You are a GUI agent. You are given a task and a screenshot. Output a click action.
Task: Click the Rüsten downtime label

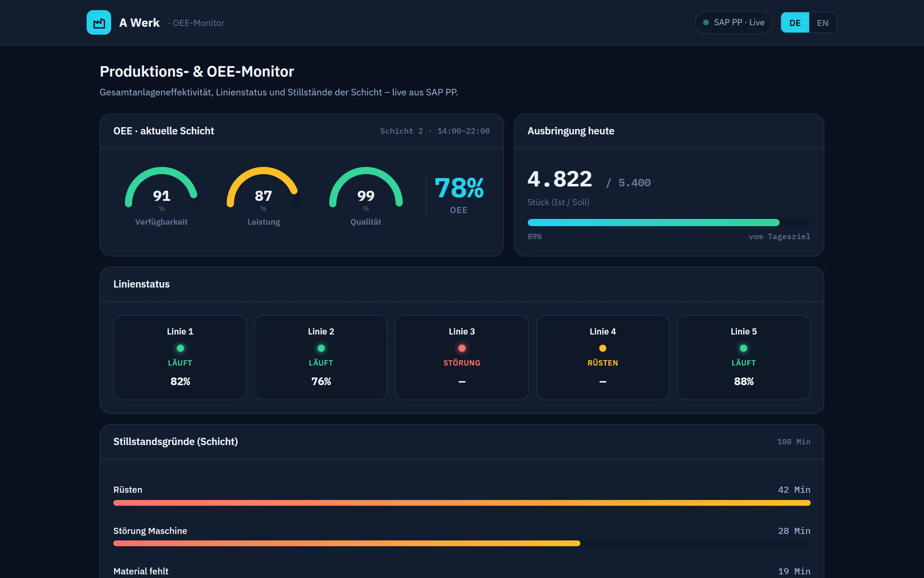click(x=127, y=490)
